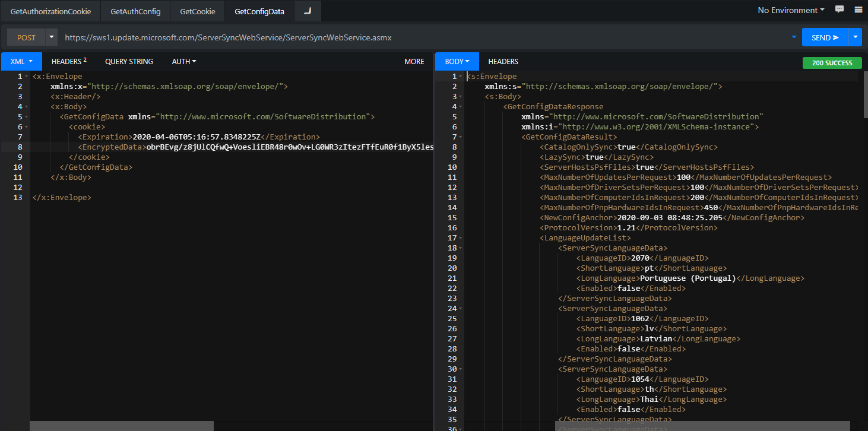
Task: Open the hamburger menu icon
Action: point(859,9)
